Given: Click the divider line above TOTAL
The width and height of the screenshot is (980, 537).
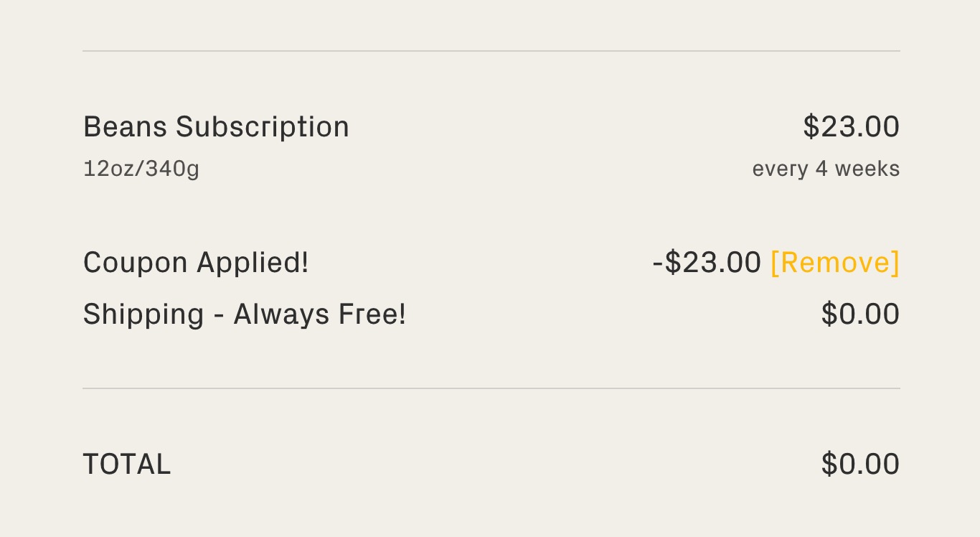Looking at the screenshot, I should tap(491, 388).
